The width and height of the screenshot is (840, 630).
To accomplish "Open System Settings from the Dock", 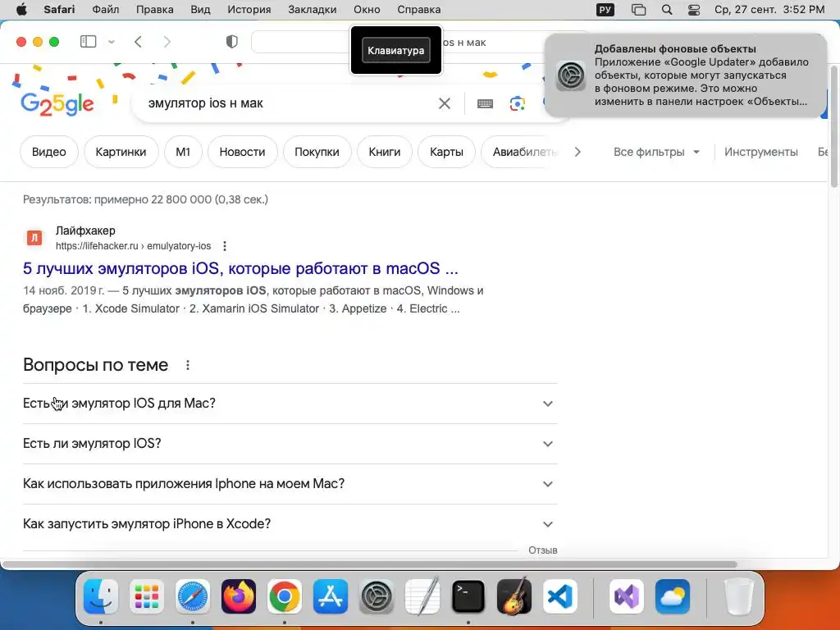I will (x=376, y=596).
